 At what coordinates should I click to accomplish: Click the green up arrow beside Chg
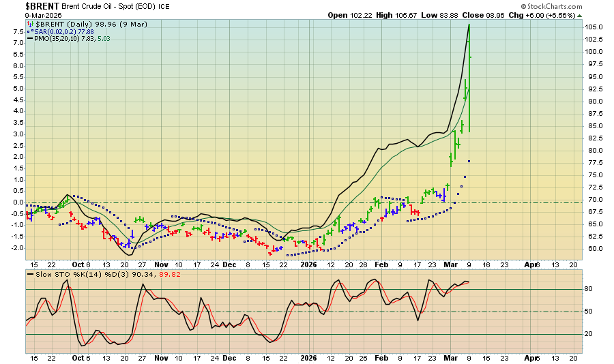click(579, 14)
